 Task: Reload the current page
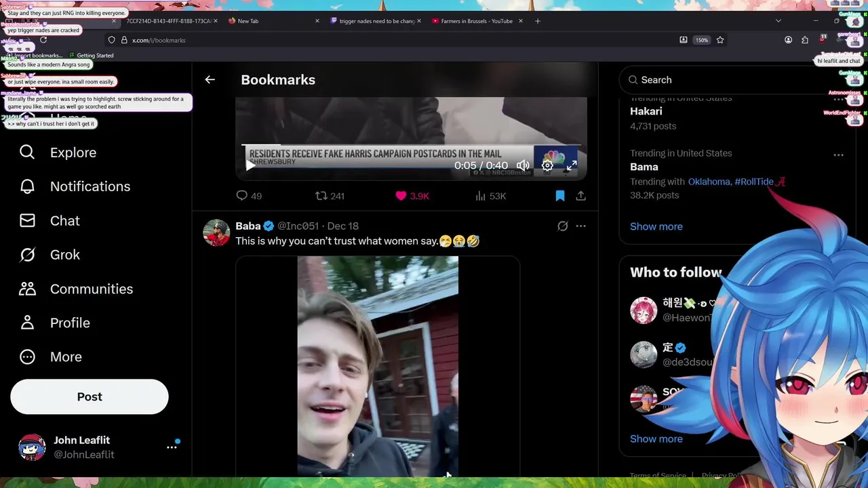(43, 40)
